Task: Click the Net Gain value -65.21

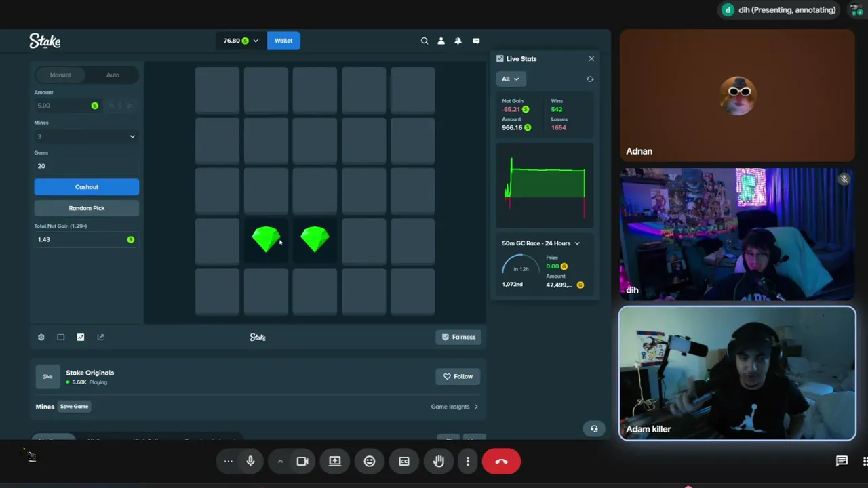Action: [511, 110]
